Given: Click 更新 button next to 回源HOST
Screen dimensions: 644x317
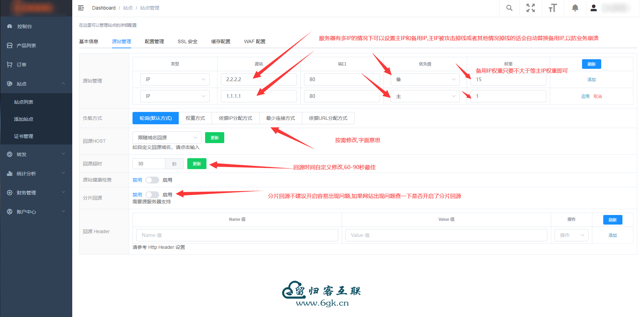Looking at the screenshot, I should 215,138.
